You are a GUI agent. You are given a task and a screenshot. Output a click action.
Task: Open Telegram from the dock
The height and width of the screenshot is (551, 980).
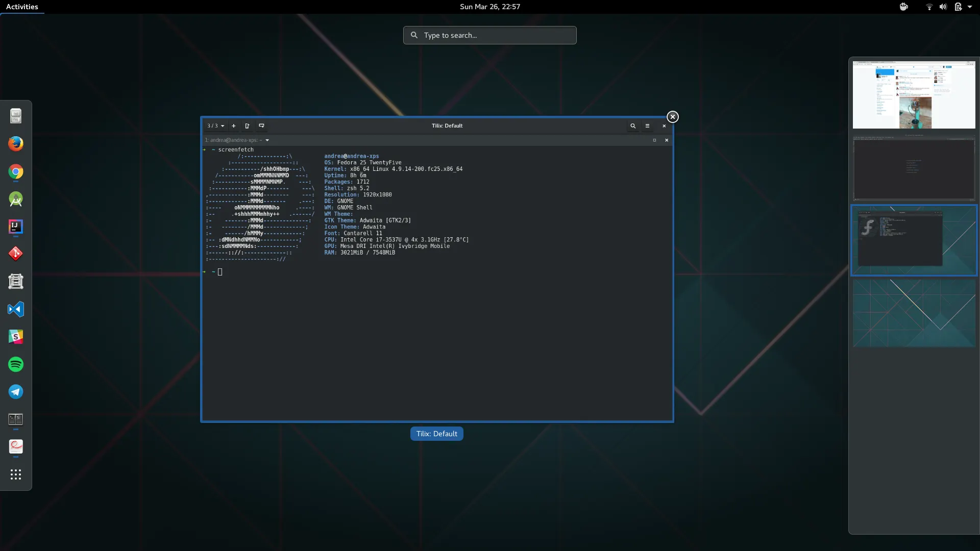pyautogui.click(x=16, y=392)
